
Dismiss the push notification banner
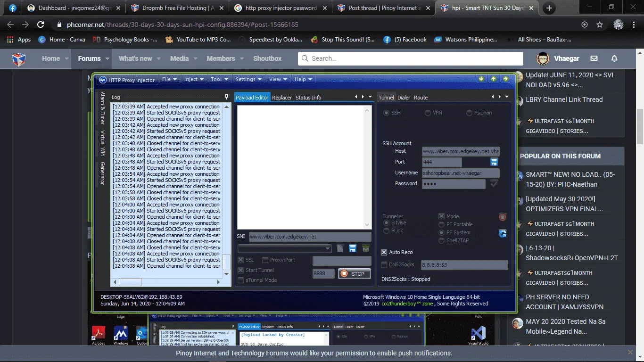tap(630, 352)
